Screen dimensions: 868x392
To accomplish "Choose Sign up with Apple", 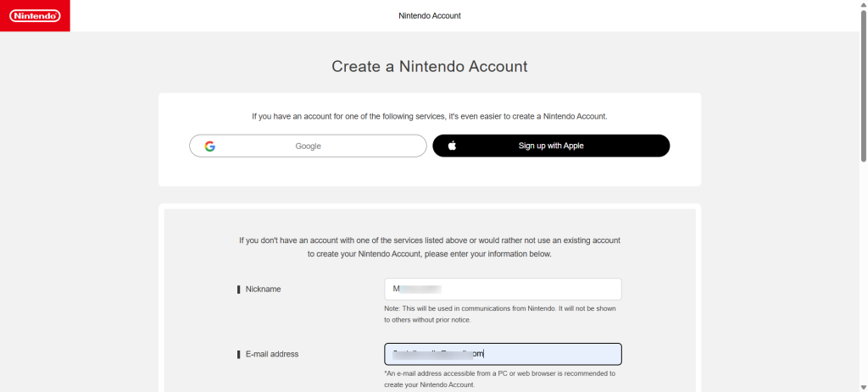I will (x=551, y=146).
